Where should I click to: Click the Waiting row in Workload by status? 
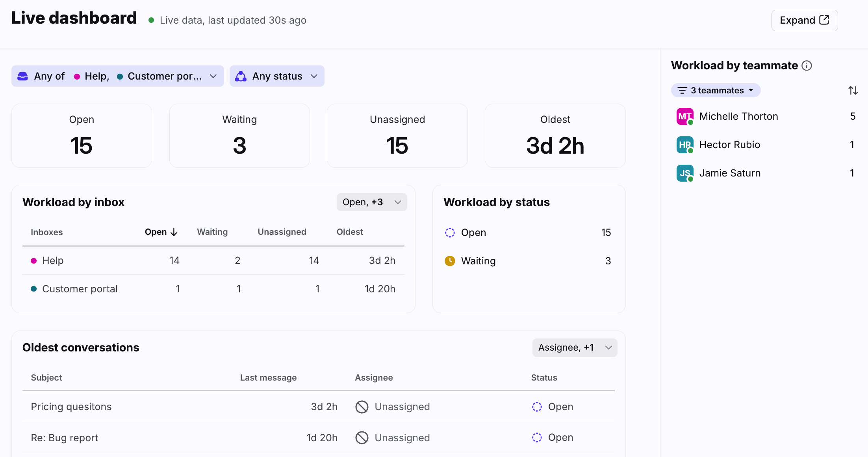pos(528,261)
